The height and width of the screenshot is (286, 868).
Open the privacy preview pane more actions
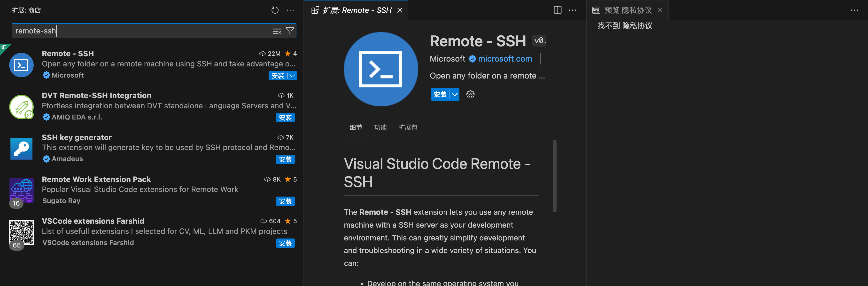pos(854,10)
